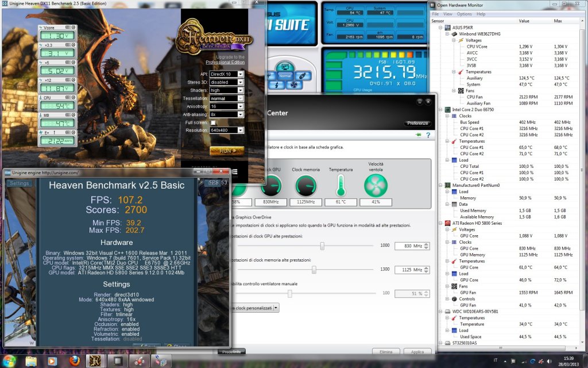Click the Catalyst Control Center taskbar icon

[x=140, y=361]
